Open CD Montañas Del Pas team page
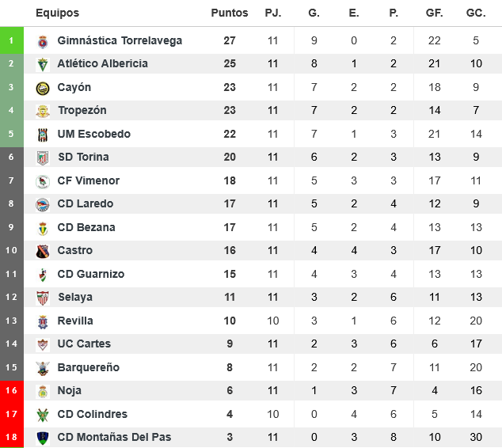Image resolution: width=502 pixels, height=448 pixels. click(114, 437)
